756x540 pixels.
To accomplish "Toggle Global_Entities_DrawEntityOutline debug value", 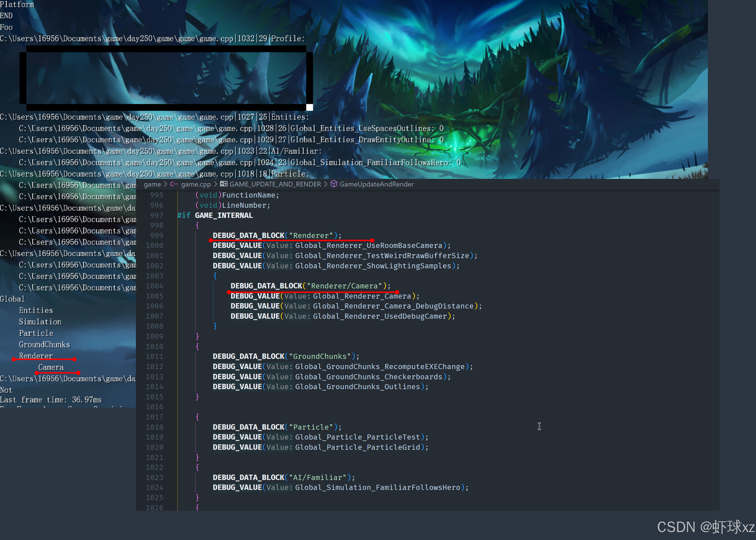I will click(367, 140).
